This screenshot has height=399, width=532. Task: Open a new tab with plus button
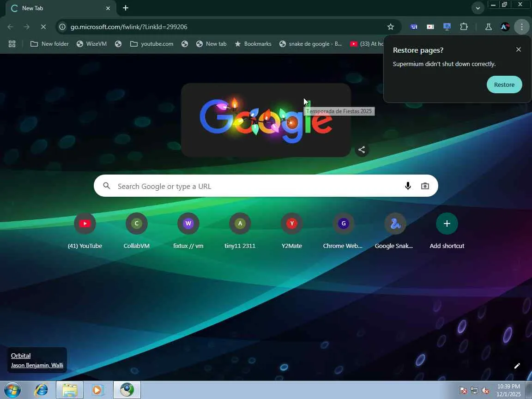[x=126, y=8]
